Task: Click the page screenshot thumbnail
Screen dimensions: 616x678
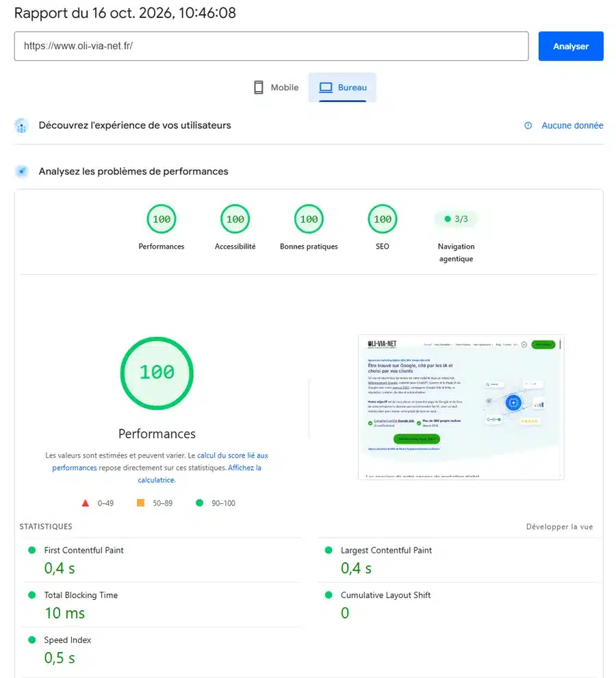Action: pyautogui.click(x=461, y=407)
